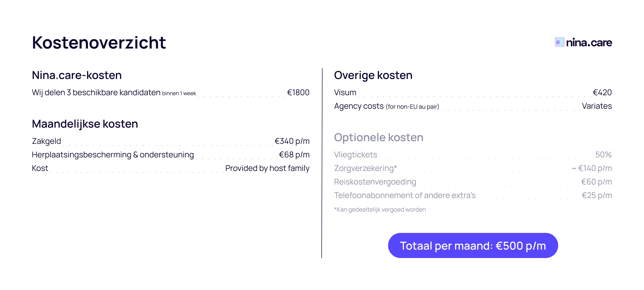Click the Maandelijkse kosten heading
Image resolution: width=644 pixels, height=290 pixels.
click(85, 124)
